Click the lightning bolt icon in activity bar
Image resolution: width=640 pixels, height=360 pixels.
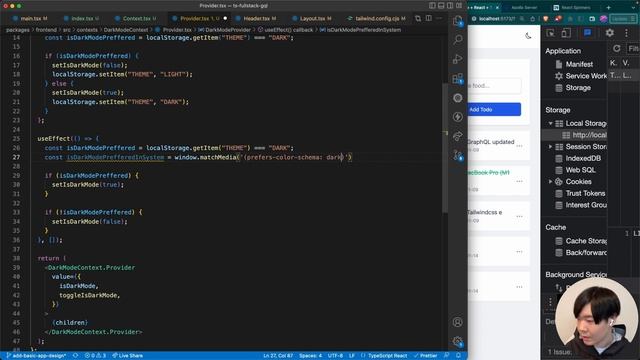[x=458, y=117]
